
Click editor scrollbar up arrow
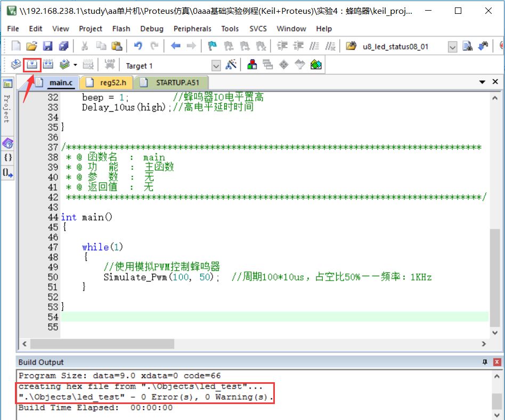[495, 98]
